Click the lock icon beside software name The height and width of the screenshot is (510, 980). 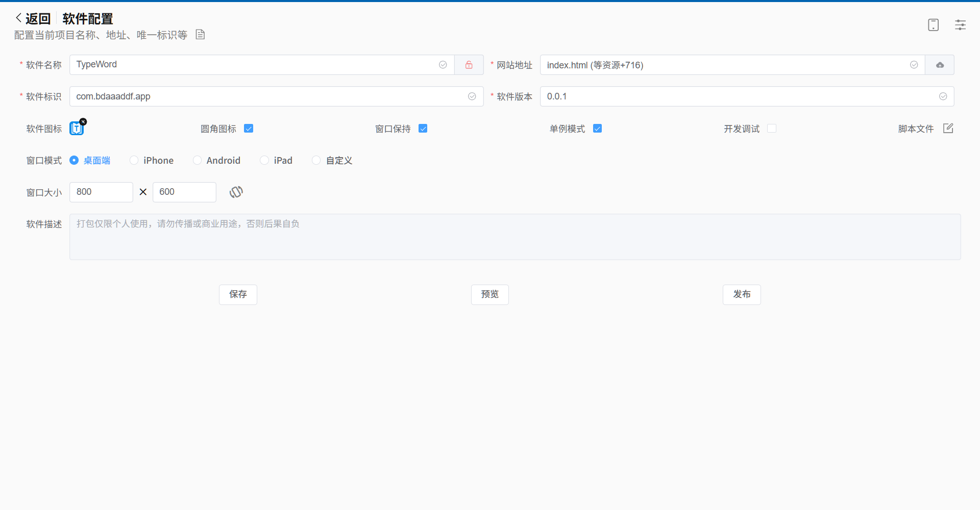point(469,65)
